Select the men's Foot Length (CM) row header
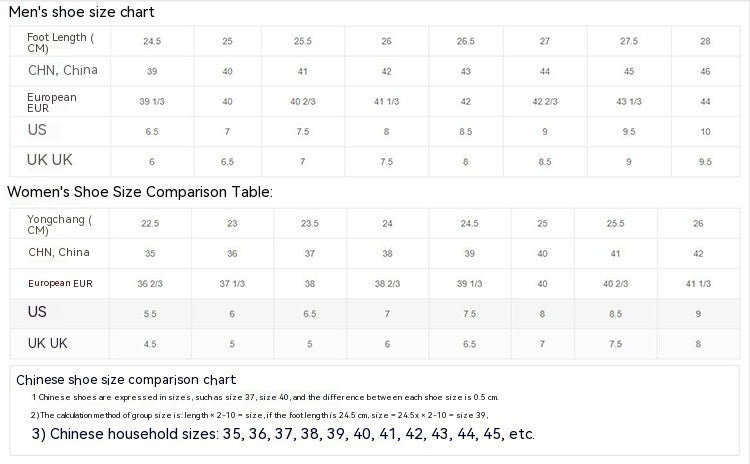The width and height of the screenshot is (750, 464). tap(61, 42)
